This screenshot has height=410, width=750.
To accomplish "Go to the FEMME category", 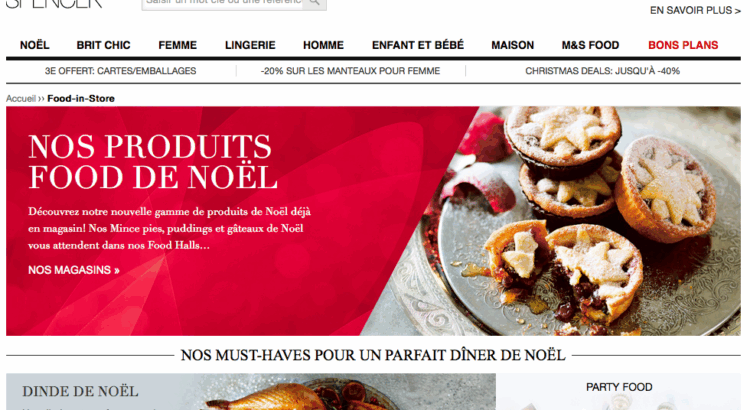I will 177,45.
